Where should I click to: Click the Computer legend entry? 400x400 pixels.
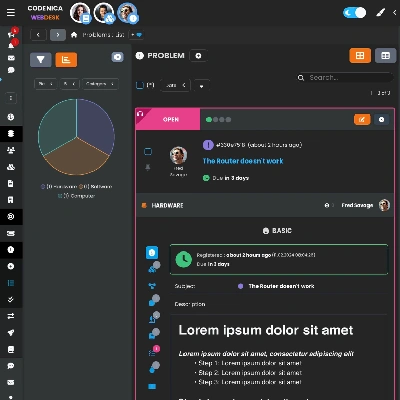[77, 196]
